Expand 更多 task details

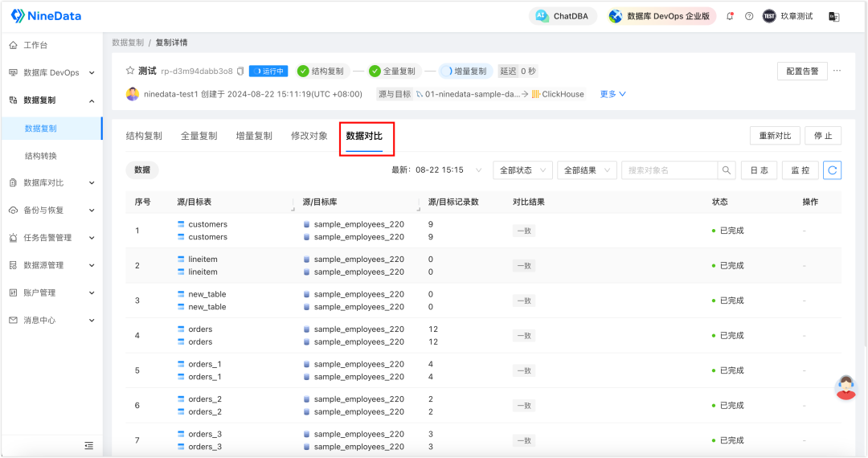point(612,94)
